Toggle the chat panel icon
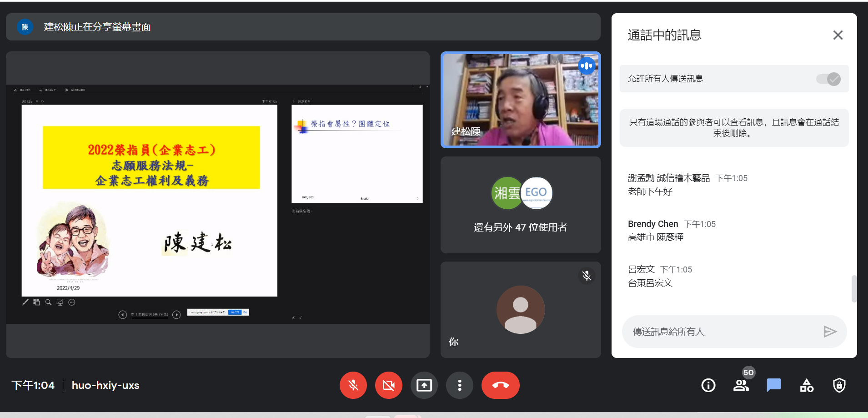The width and height of the screenshot is (868, 418). tap(773, 385)
